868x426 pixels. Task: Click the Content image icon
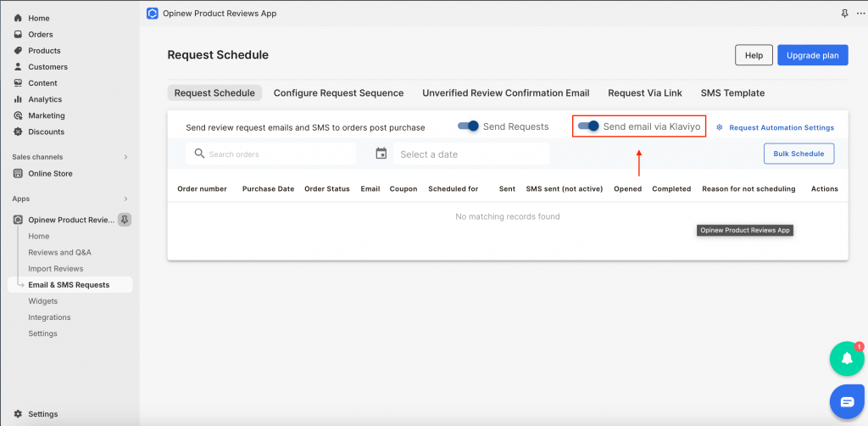pyautogui.click(x=18, y=83)
